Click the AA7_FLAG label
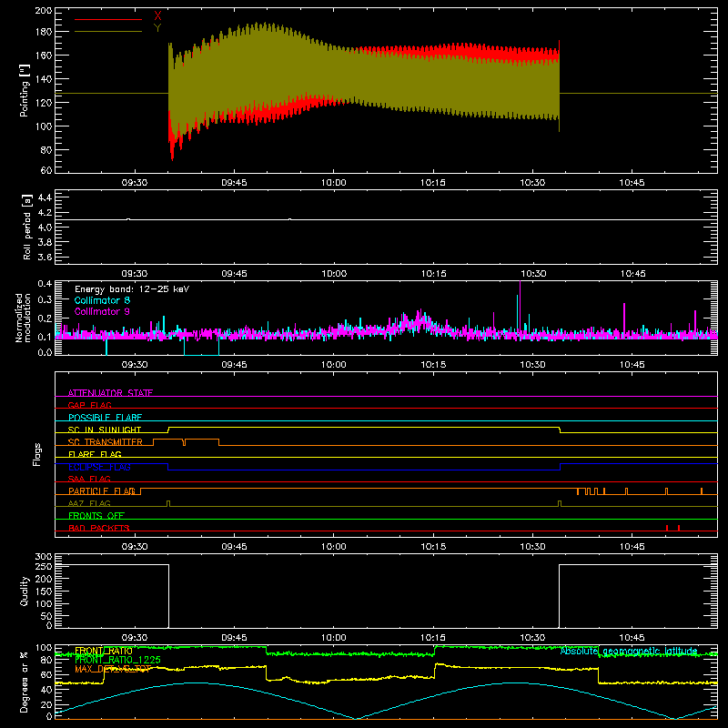Screen dimensions: 728x728 tap(89, 503)
